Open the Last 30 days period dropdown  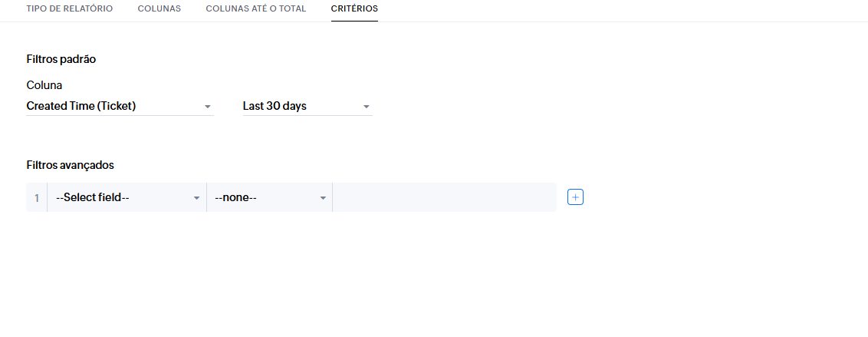(303, 106)
